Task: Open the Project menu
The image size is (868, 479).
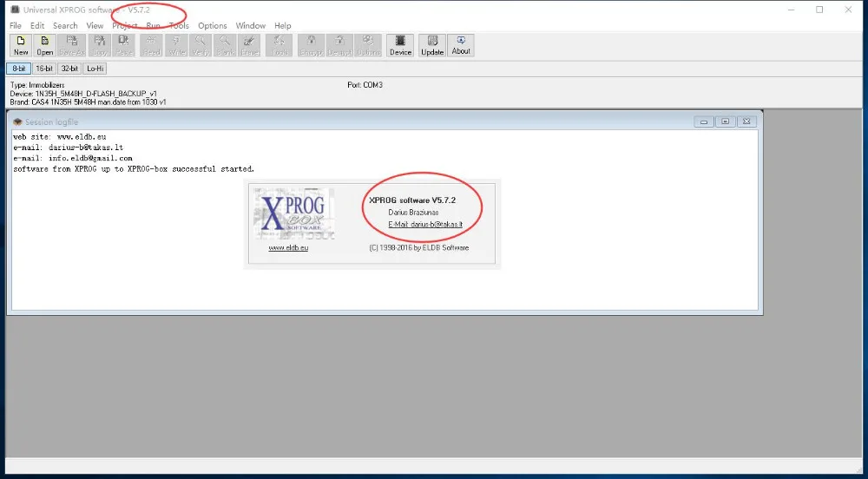Action: tap(124, 25)
